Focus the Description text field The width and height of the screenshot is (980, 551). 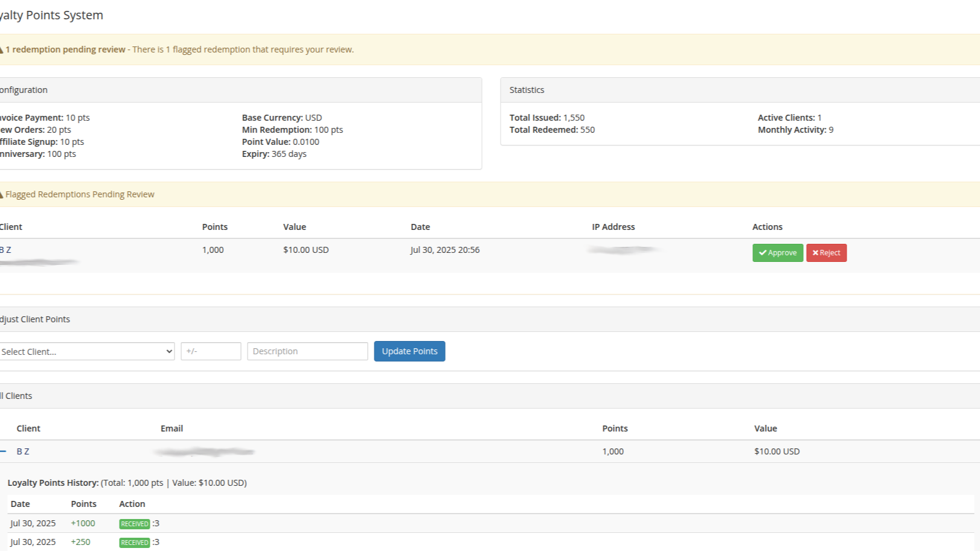pos(307,351)
